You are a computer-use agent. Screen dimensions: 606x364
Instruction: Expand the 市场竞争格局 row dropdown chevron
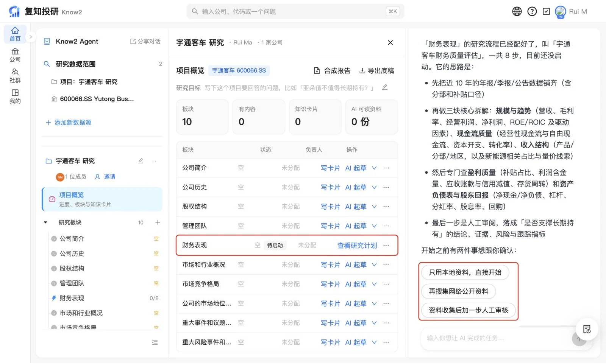click(374, 284)
